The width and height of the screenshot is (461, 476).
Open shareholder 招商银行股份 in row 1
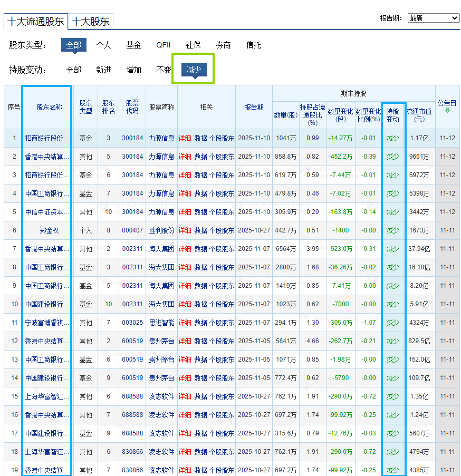coord(47,139)
